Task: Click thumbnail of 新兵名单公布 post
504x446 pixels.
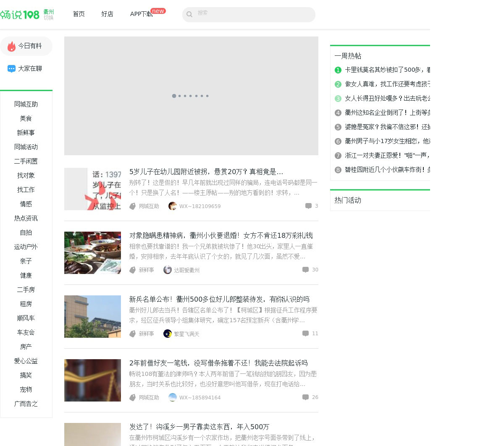Action: 92,316
